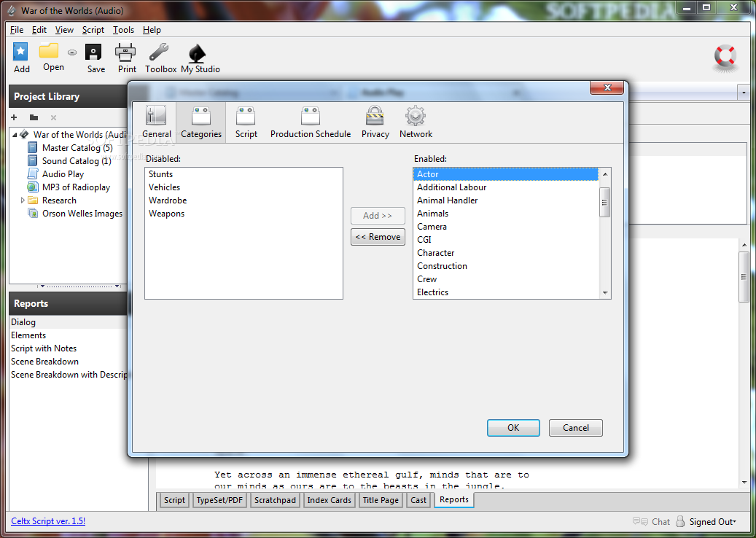Viewport: 756px width, 538px height.
Task: Select CGI in Enabled list
Action: coord(506,240)
